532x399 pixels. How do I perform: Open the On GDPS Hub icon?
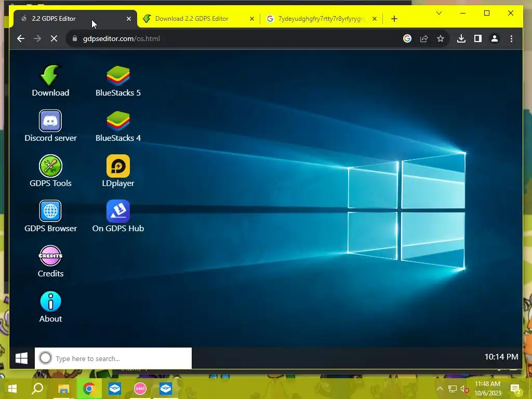(x=118, y=216)
